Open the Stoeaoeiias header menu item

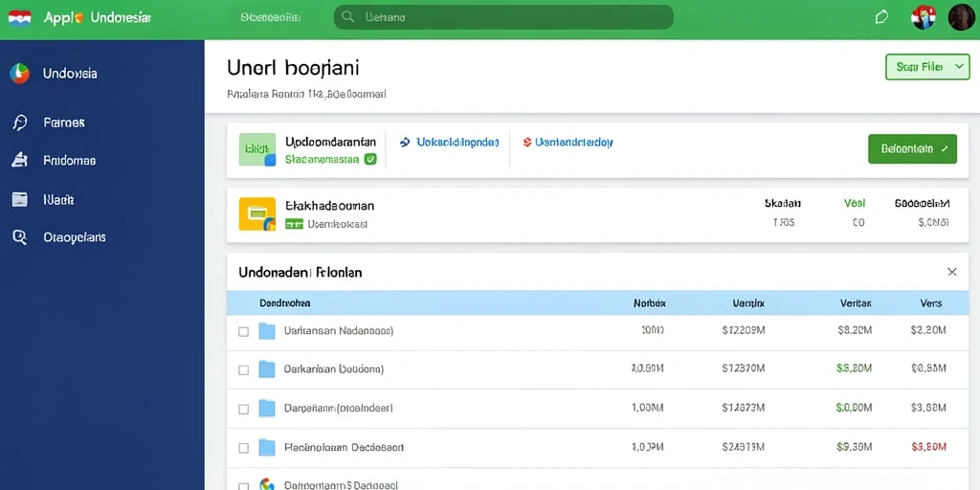(271, 17)
